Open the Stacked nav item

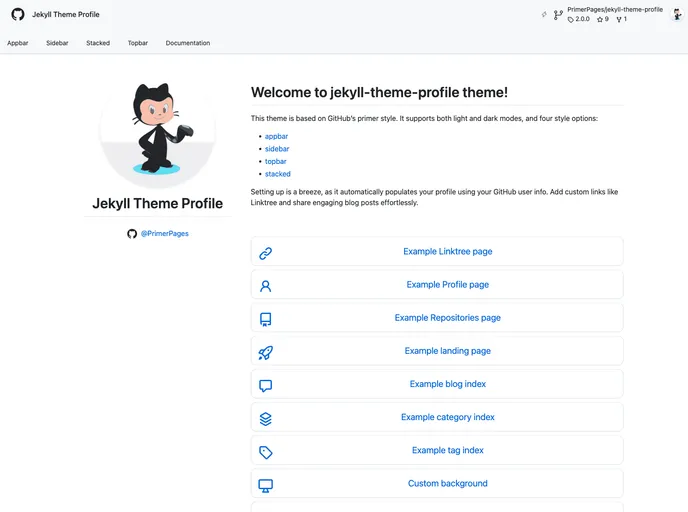click(98, 43)
